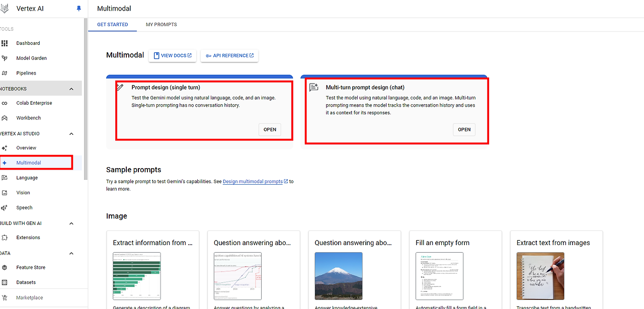
Task: Open single turn Prompt design
Action: pos(270,129)
